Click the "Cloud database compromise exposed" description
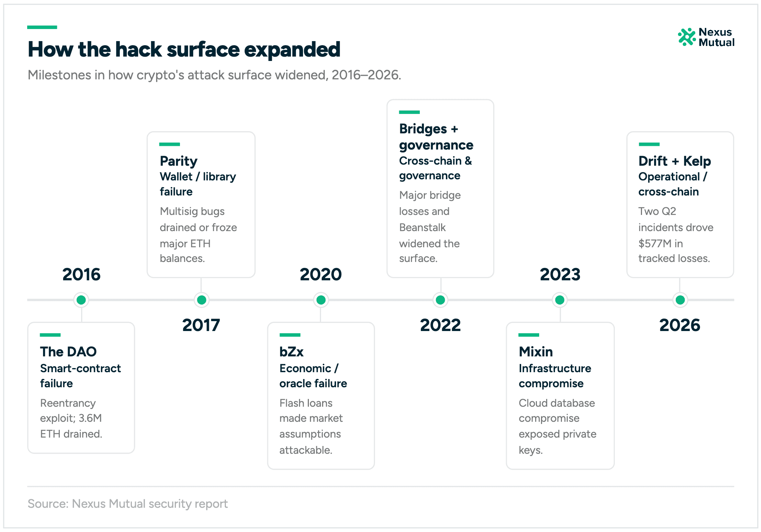 pyautogui.click(x=558, y=427)
